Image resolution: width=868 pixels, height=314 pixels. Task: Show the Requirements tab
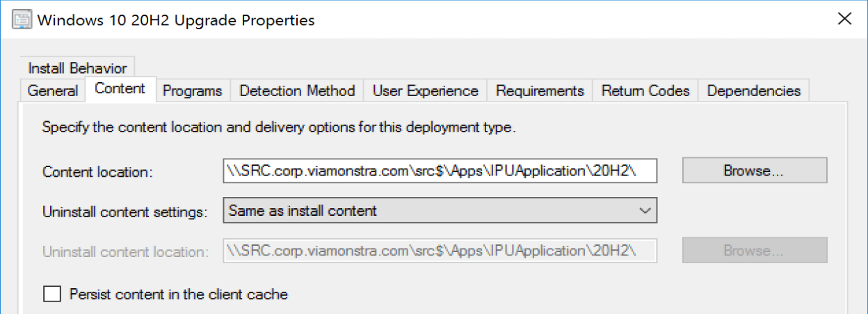pos(540,91)
